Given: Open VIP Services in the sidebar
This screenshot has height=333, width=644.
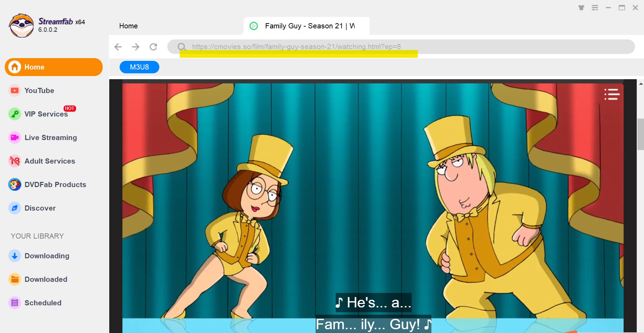Looking at the screenshot, I should [46, 114].
